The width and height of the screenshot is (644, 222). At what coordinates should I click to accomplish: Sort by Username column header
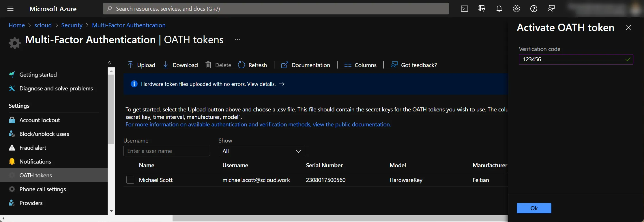235,165
